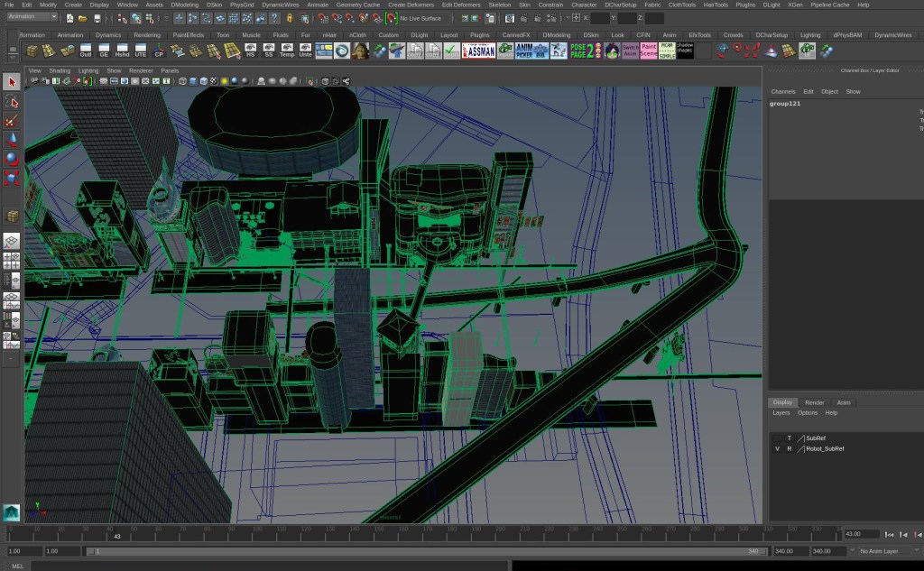The width and height of the screenshot is (924, 571).
Task: Click the CP shelf icon
Action: 159,51
